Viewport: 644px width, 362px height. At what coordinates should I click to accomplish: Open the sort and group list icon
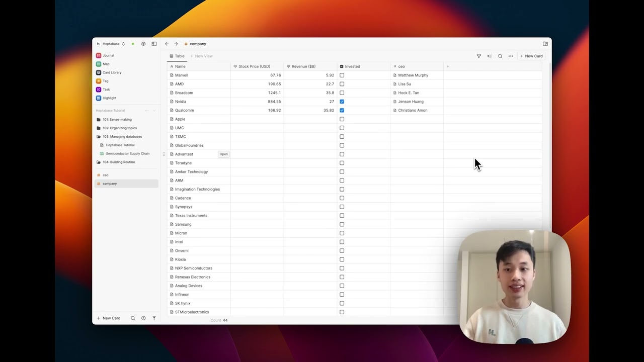point(490,56)
